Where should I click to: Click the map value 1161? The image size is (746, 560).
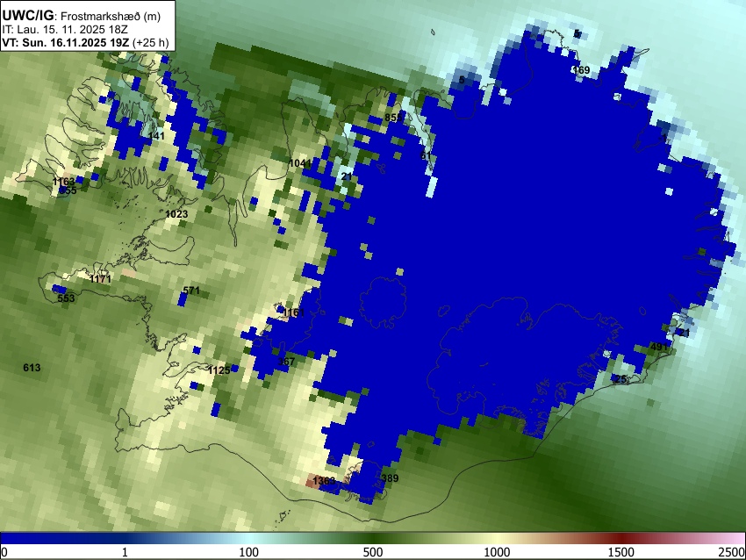pyautogui.click(x=293, y=312)
